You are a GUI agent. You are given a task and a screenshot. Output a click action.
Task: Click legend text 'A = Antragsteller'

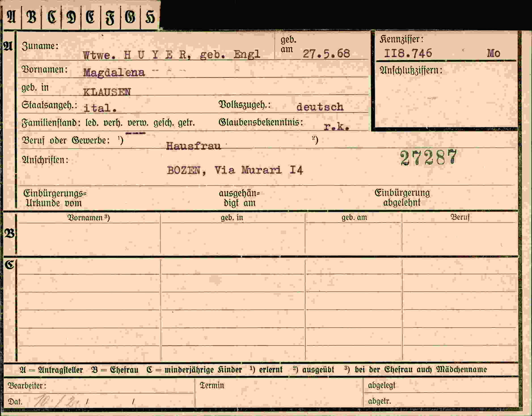(51, 370)
